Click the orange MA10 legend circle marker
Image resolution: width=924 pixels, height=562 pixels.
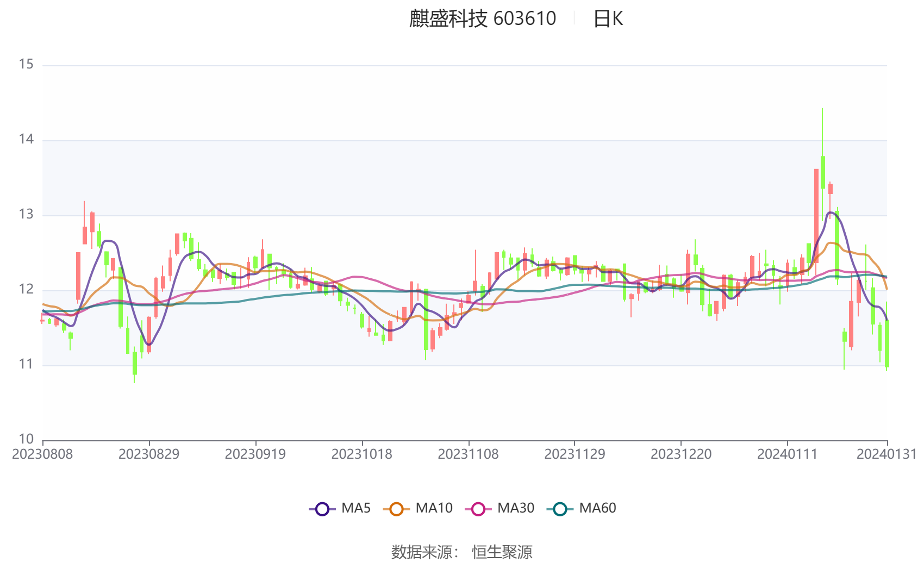point(396,509)
